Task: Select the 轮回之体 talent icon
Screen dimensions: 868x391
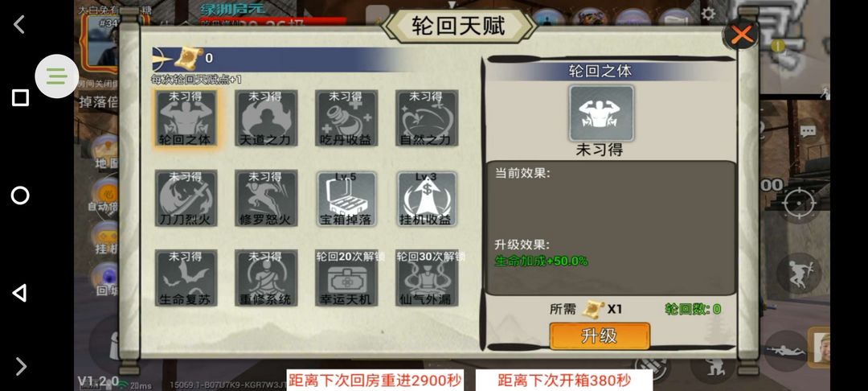Action: [186, 118]
